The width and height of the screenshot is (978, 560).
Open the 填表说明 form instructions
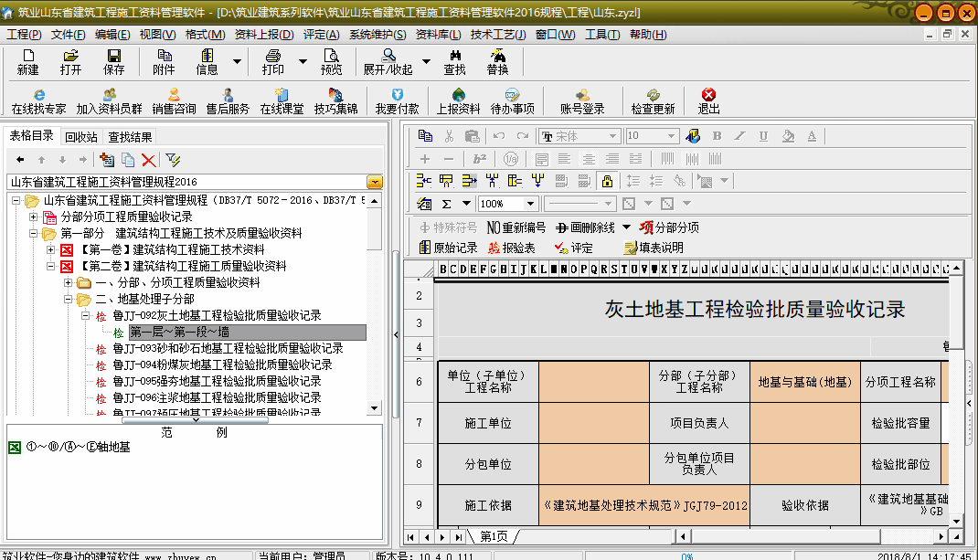coord(653,248)
